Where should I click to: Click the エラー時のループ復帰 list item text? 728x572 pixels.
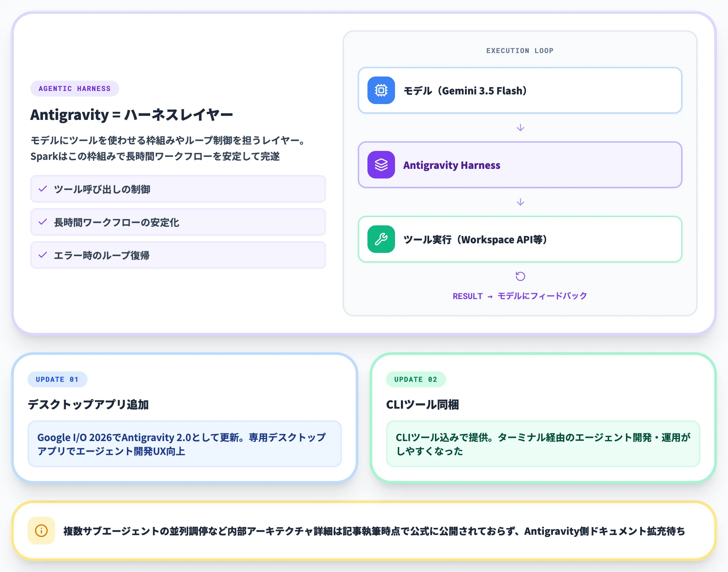click(102, 255)
